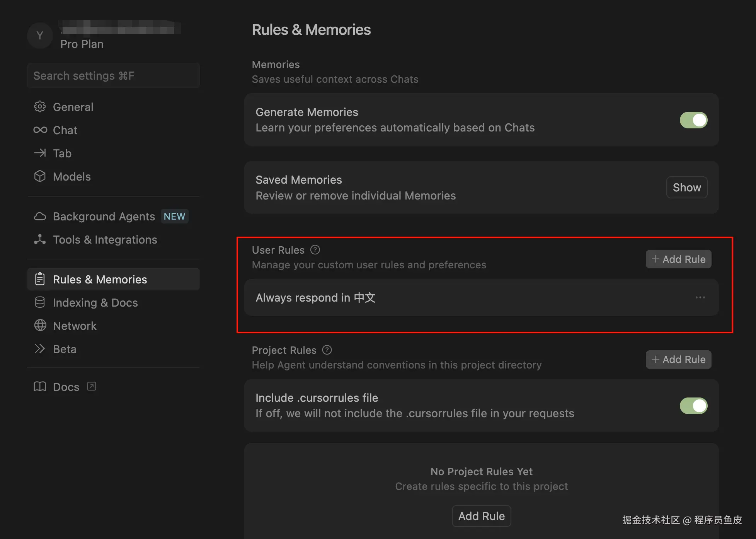Click the User Rules help icon
Screen dimensions: 756x539
coord(315,250)
